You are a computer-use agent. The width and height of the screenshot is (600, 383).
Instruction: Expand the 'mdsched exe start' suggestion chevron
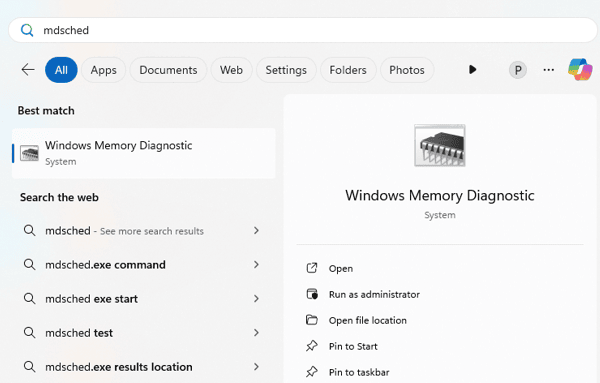coord(256,298)
